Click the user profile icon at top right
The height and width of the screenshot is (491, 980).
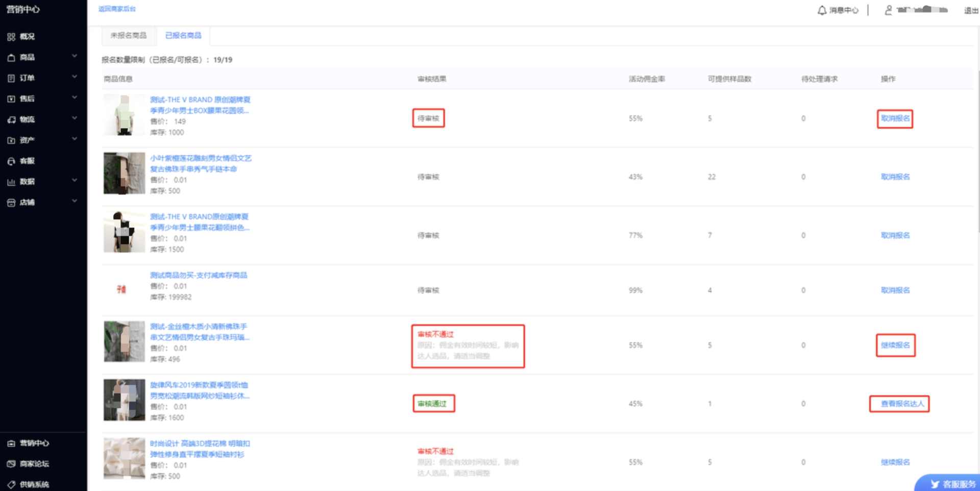point(888,10)
